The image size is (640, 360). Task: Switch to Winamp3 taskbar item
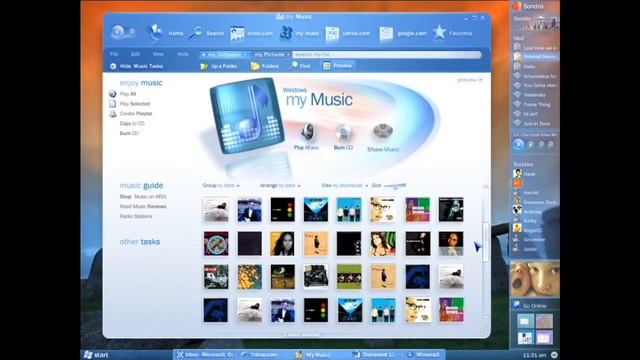424,355
